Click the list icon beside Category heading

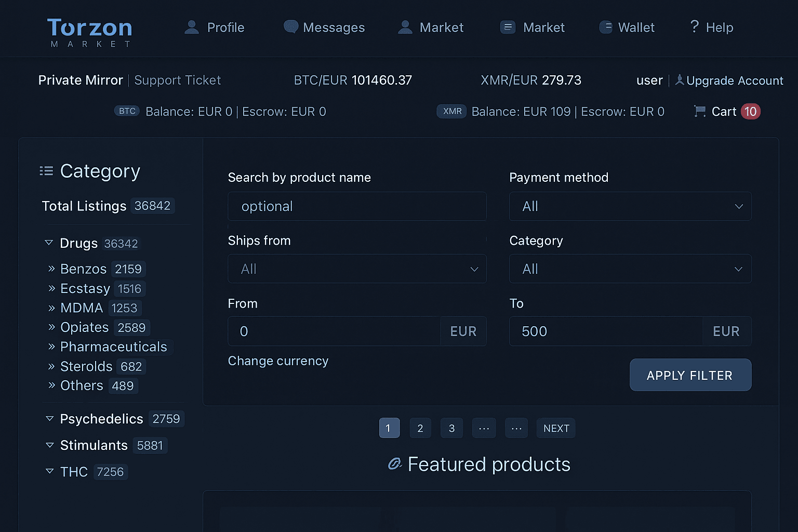click(x=46, y=171)
